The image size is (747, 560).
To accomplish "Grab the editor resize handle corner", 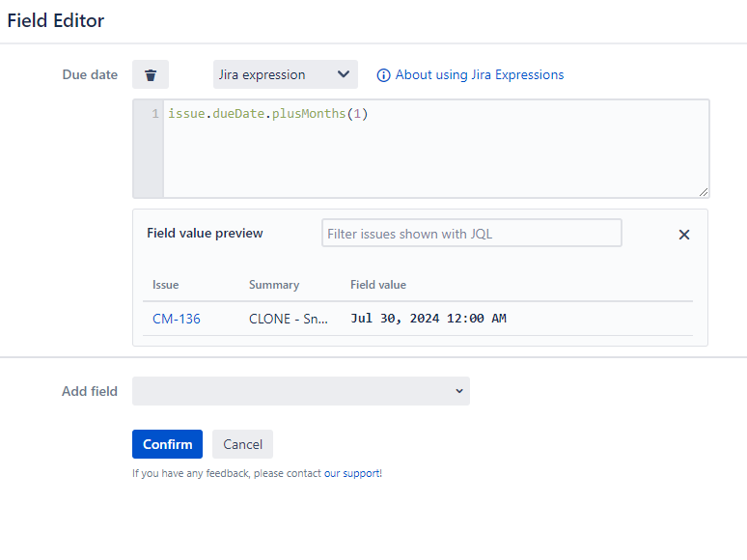I will [704, 191].
